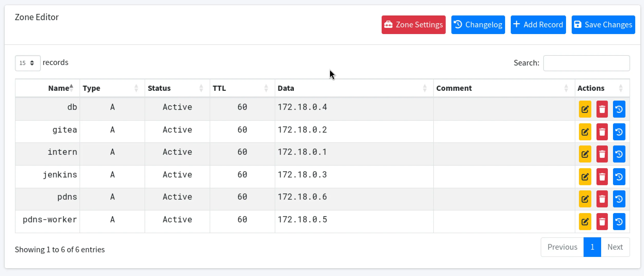The height and width of the screenshot is (276, 644).
Task: View changelog for db record
Action: click(619, 109)
